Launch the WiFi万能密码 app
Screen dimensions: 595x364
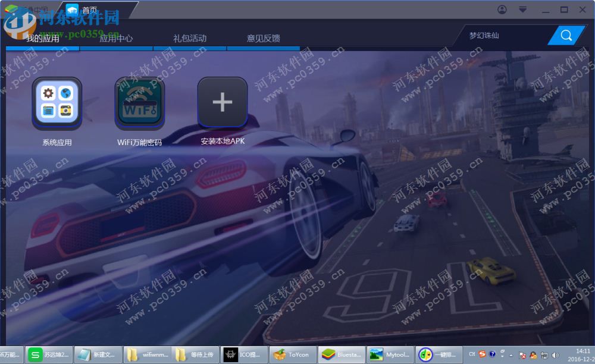pos(139,102)
